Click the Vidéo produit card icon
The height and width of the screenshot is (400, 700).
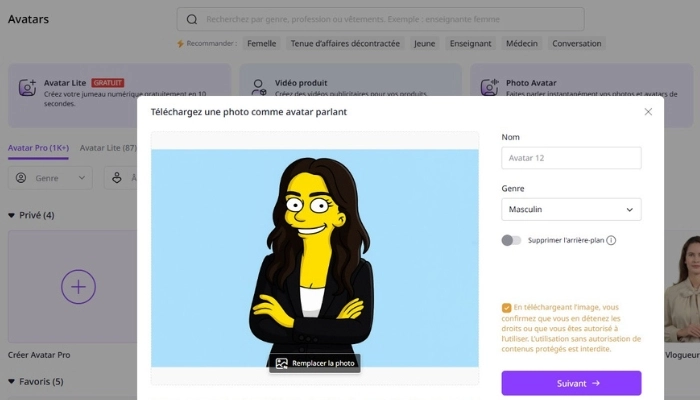(258, 88)
